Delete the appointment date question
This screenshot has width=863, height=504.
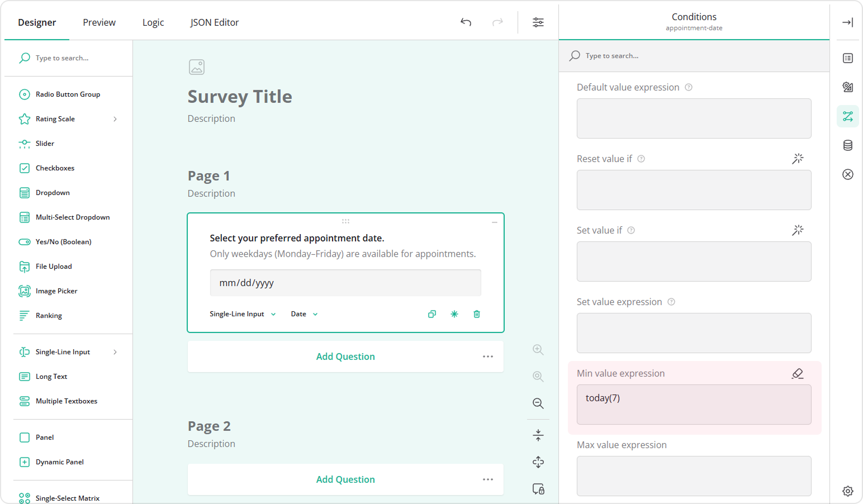[x=477, y=314]
